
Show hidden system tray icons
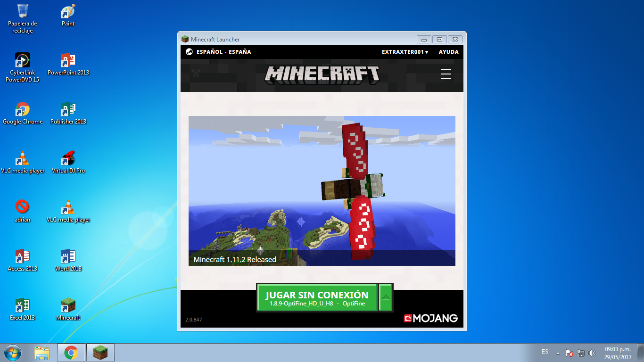pos(558,353)
